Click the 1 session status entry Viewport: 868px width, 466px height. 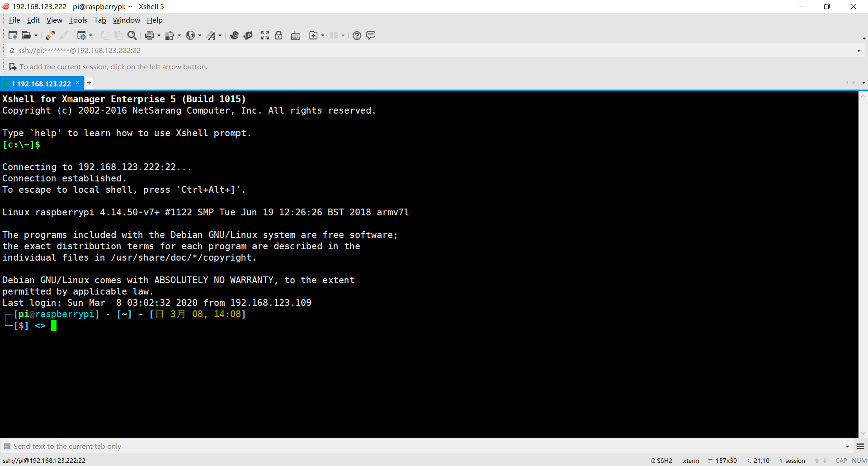point(793,461)
